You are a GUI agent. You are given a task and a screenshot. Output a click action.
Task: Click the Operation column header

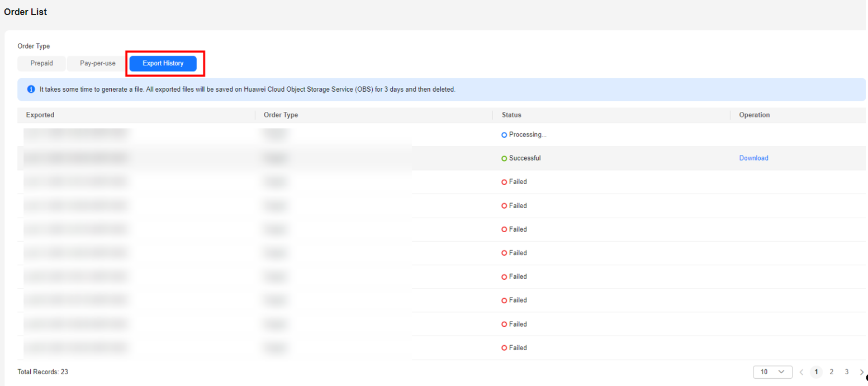click(x=754, y=115)
